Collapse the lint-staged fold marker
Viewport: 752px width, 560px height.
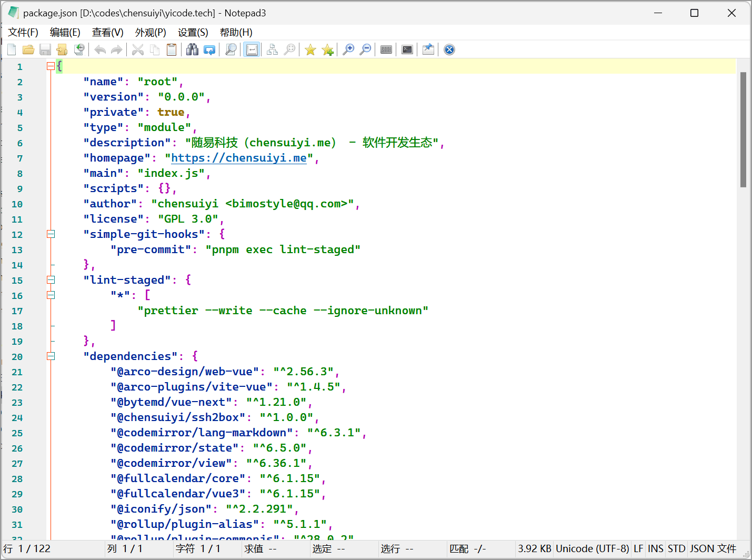(51, 280)
